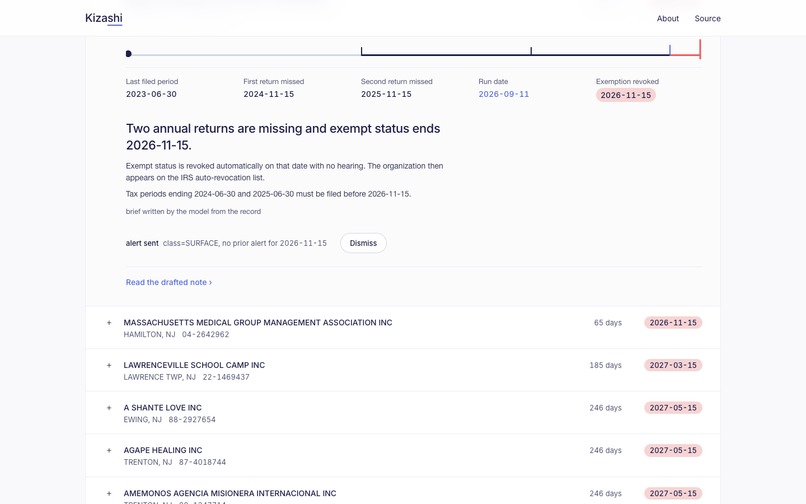Click EIN 88-2927654
The image size is (806, 504).
(192, 420)
